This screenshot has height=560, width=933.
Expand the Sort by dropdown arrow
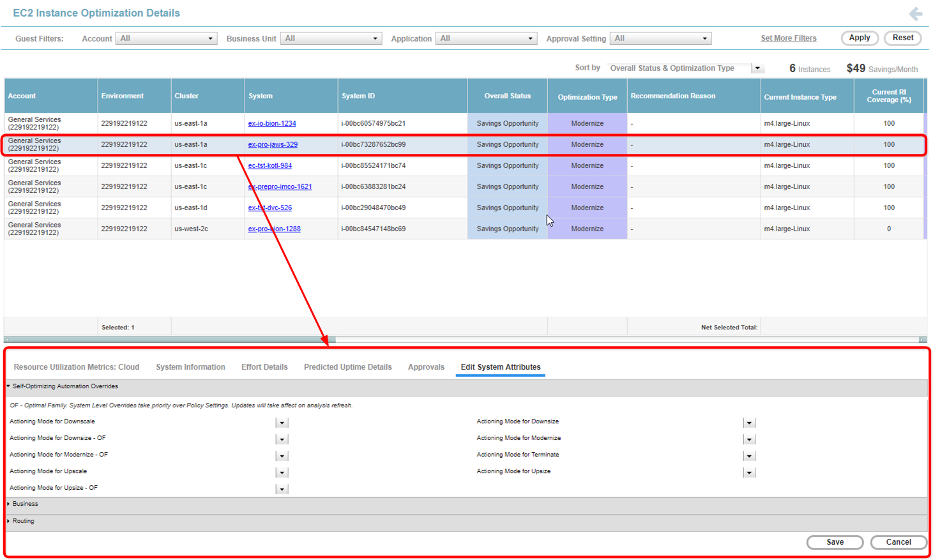(757, 68)
